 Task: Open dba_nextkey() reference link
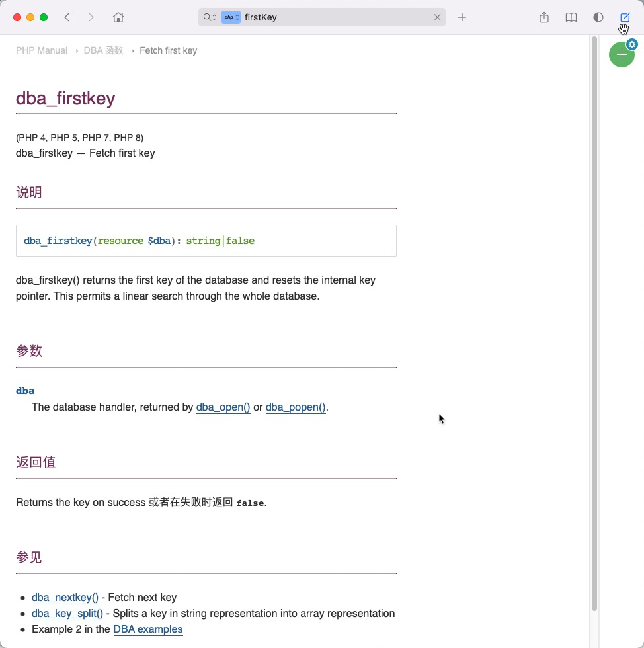(x=65, y=598)
